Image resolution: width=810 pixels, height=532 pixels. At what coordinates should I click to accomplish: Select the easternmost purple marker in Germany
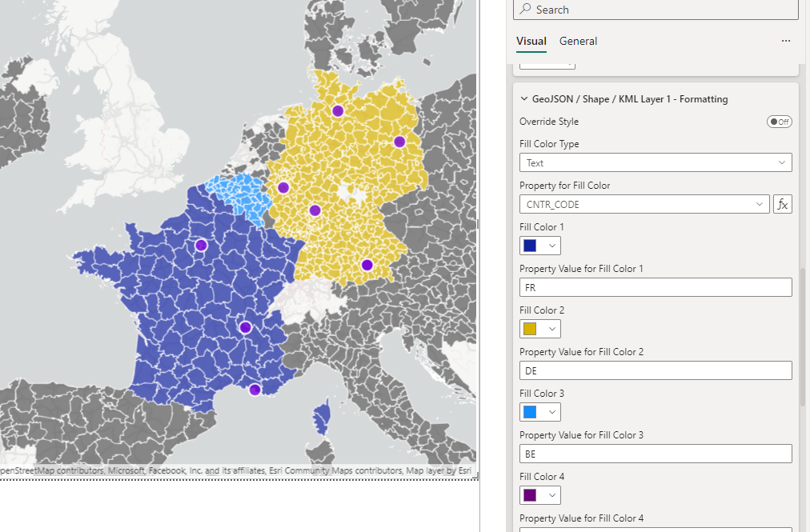click(x=399, y=142)
